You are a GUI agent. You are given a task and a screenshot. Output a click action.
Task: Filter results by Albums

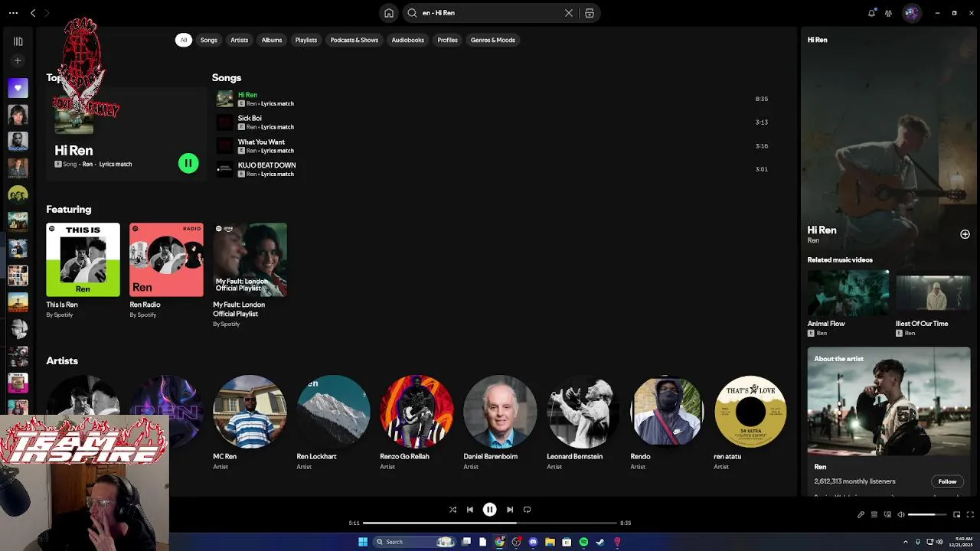point(272,40)
